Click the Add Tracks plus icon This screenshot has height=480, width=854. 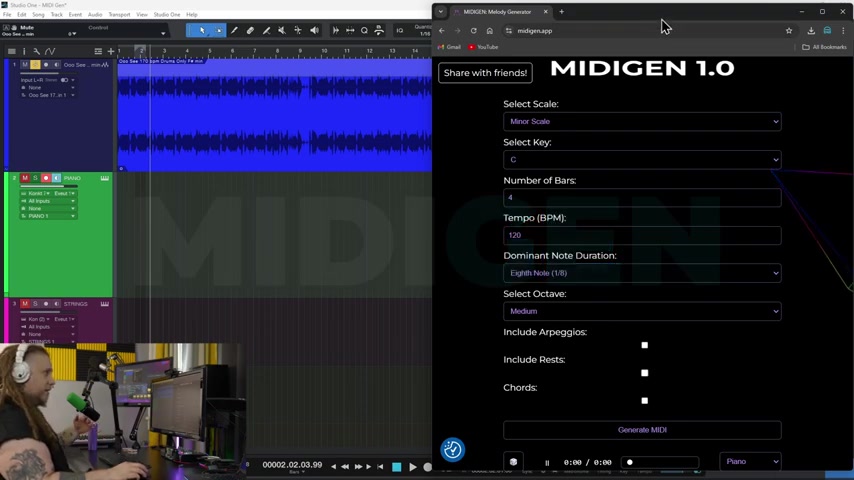coord(111,51)
